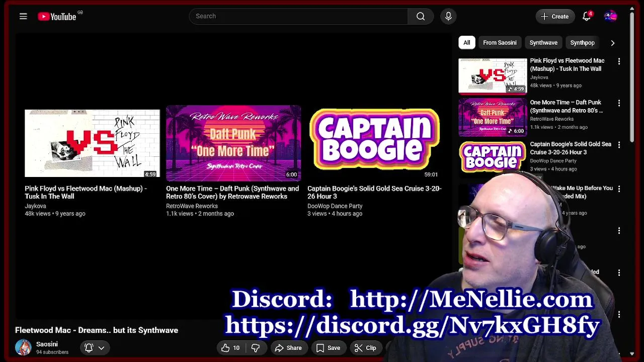Open the notifications bell

click(x=587, y=17)
